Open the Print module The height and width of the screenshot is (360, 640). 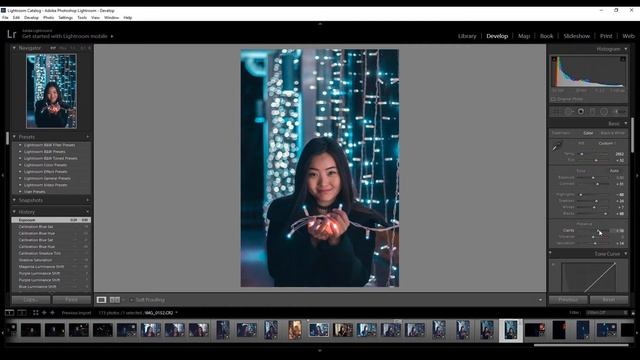click(606, 36)
